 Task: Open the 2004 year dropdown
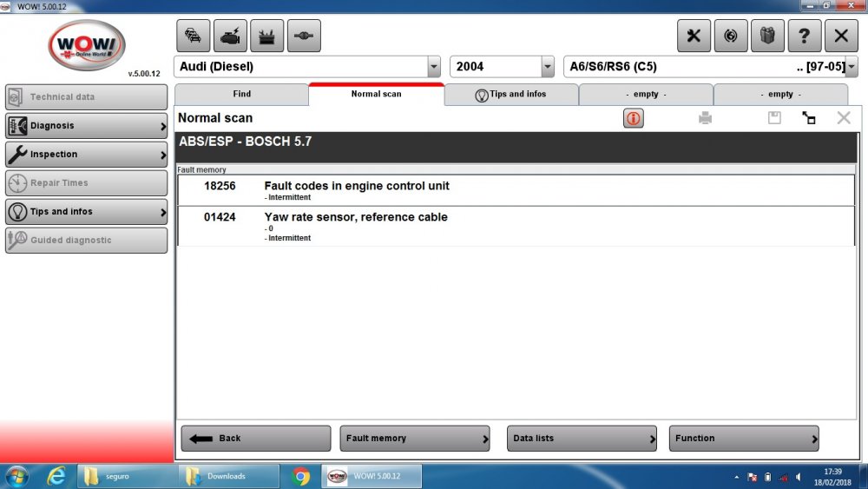(548, 67)
